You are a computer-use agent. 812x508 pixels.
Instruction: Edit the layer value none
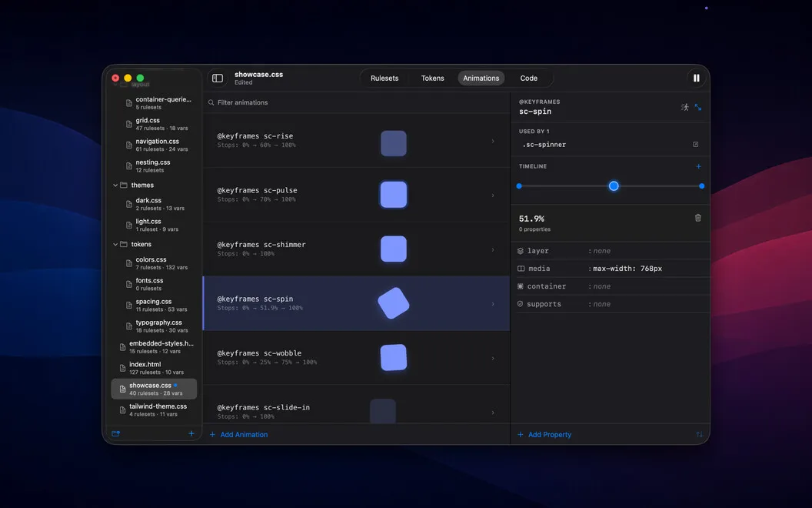click(602, 251)
